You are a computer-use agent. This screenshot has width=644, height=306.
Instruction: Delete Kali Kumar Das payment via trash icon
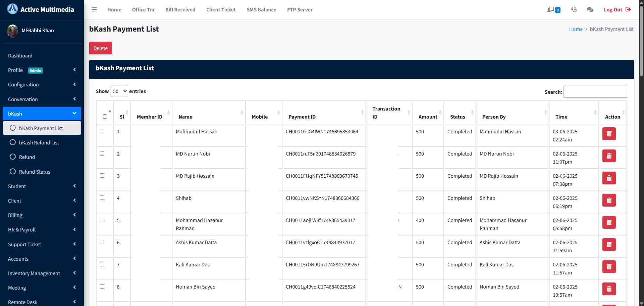tap(609, 267)
